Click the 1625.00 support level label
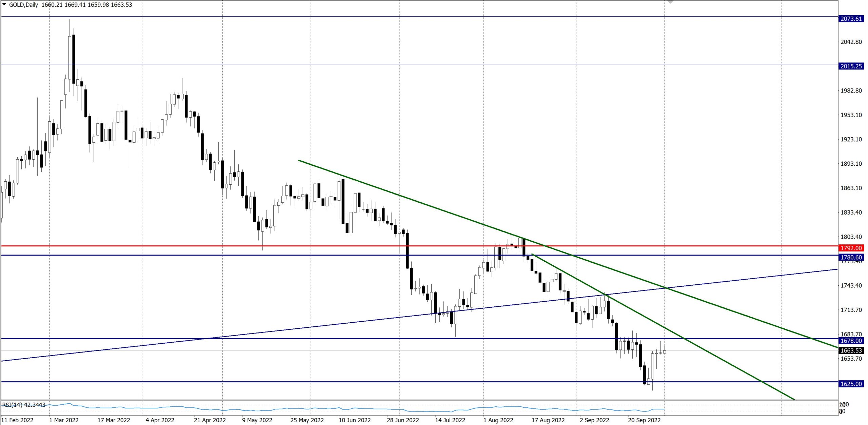The height and width of the screenshot is (425, 868). pyautogui.click(x=851, y=384)
